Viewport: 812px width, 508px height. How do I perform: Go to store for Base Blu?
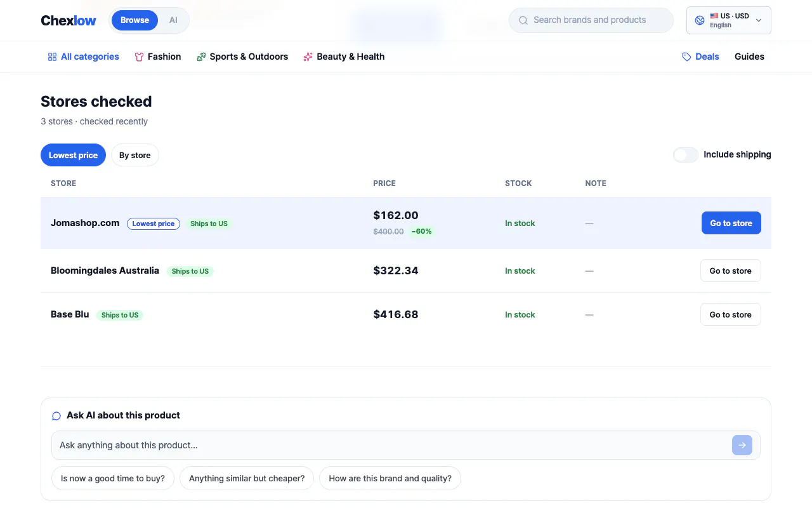(x=731, y=315)
